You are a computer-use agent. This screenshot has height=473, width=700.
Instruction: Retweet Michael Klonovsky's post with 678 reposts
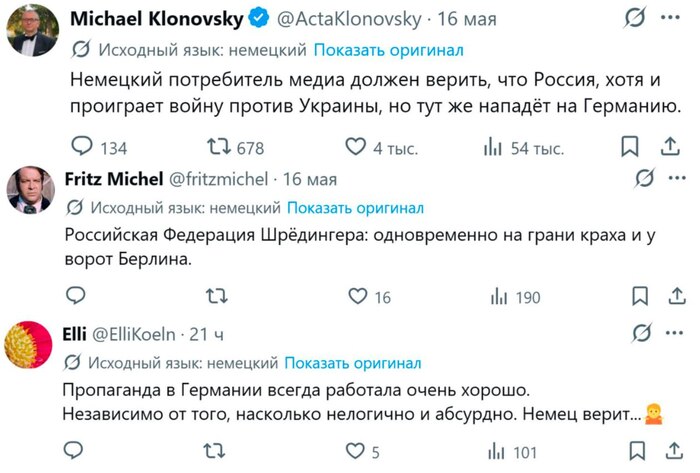click(x=219, y=146)
